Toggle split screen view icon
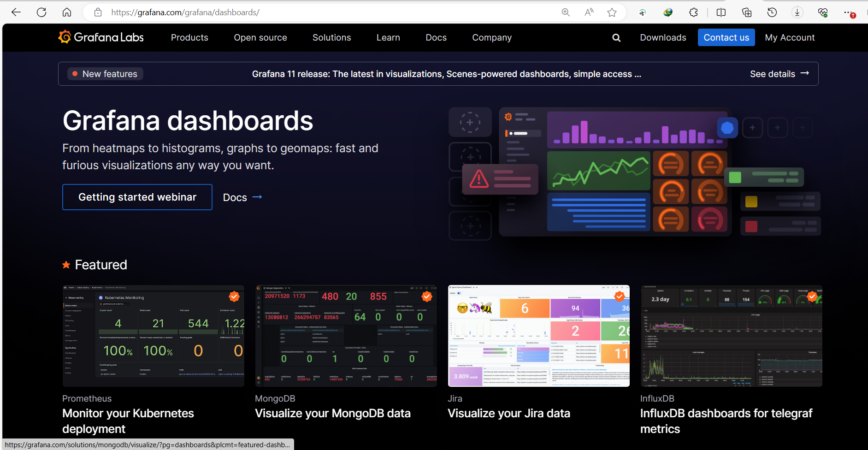The image size is (868, 450). 721,12
